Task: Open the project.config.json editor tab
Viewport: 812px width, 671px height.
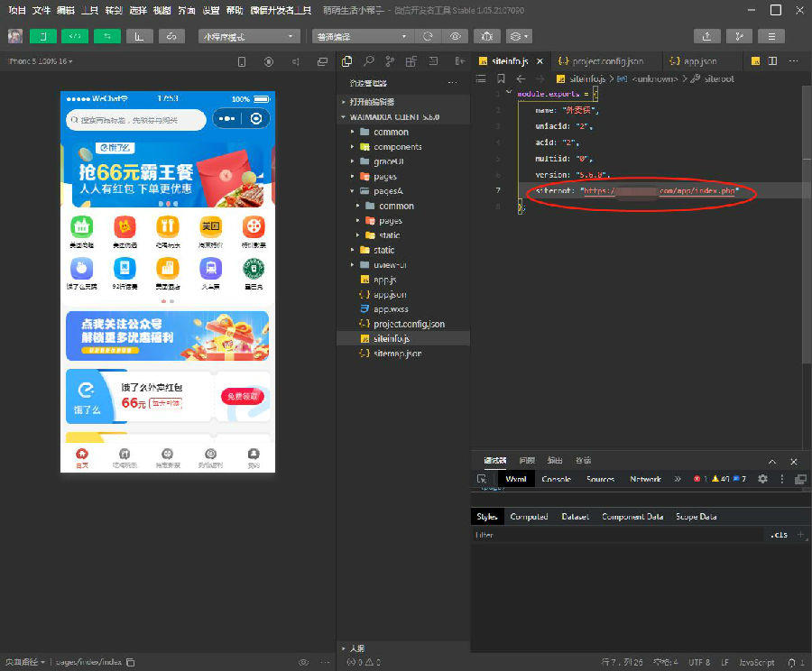Action: point(602,61)
